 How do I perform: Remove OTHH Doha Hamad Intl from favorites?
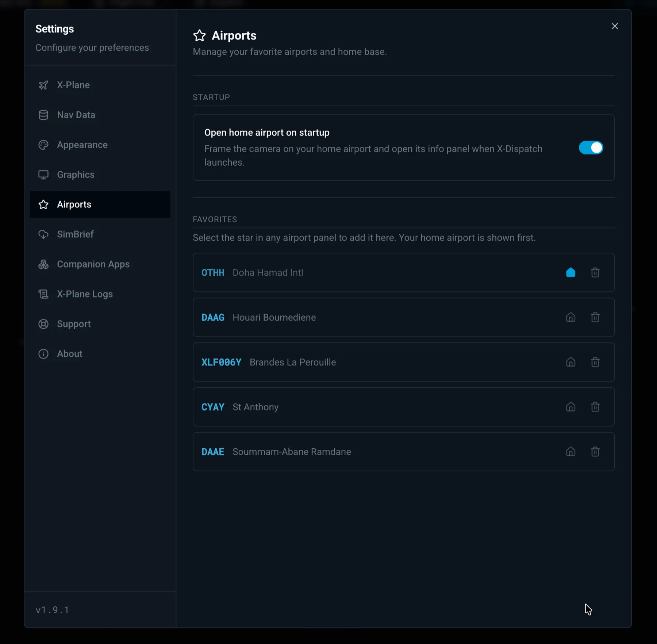coord(595,273)
